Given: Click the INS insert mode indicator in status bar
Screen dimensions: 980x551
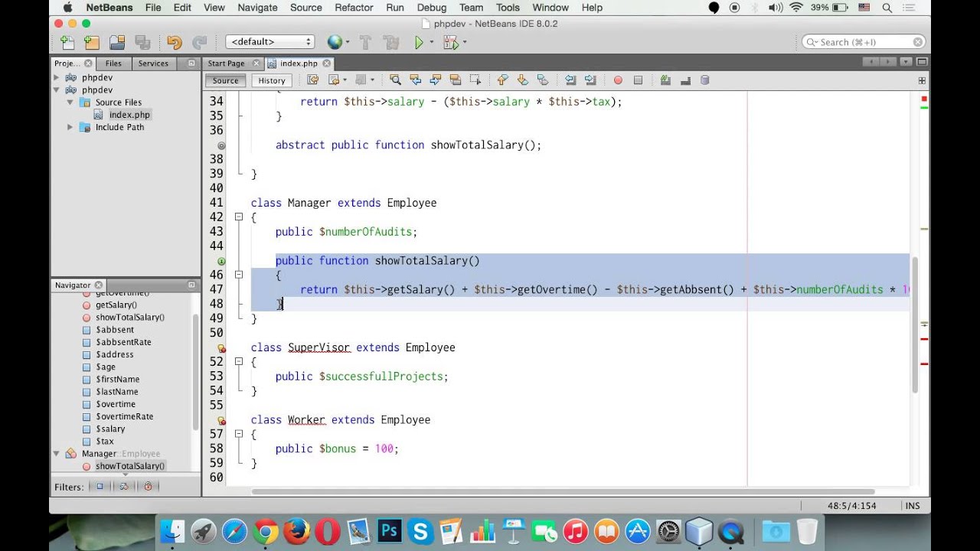Looking at the screenshot, I should (913, 506).
